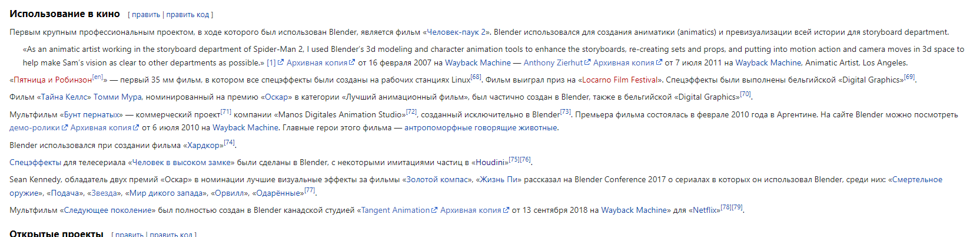
Task: Open the «Пятница и Робинзон» link
Action: pyautogui.click(x=52, y=80)
